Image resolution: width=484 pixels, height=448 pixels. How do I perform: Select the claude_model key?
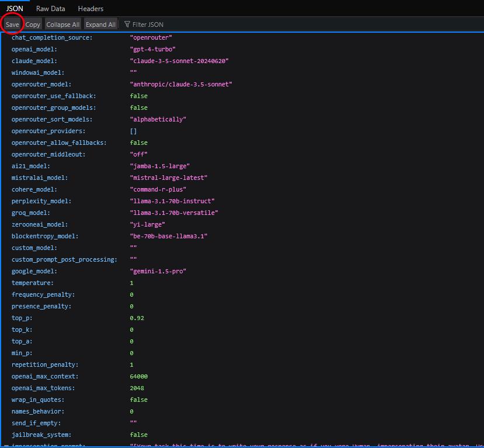tap(34, 61)
